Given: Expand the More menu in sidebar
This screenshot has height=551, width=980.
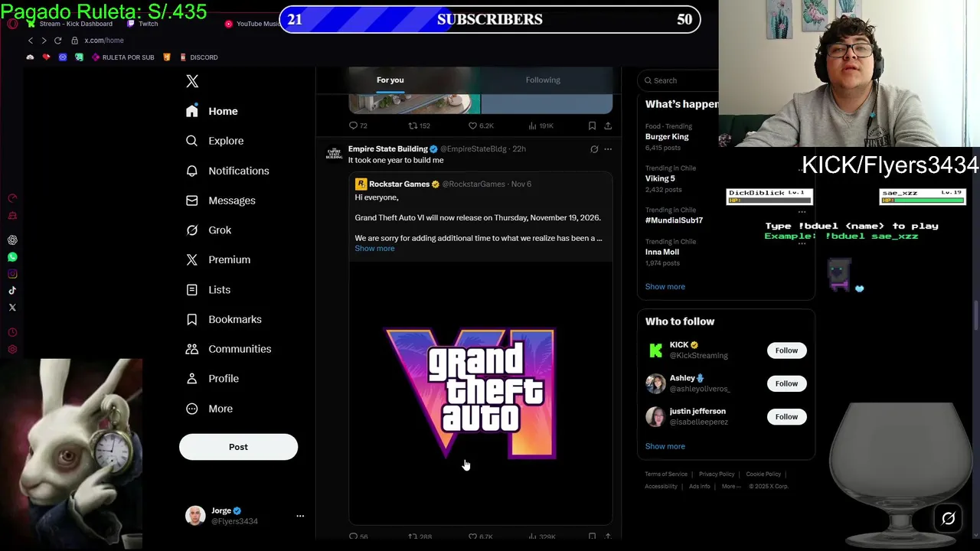Looking at the screenshot, I should click(x=209, y=409).
